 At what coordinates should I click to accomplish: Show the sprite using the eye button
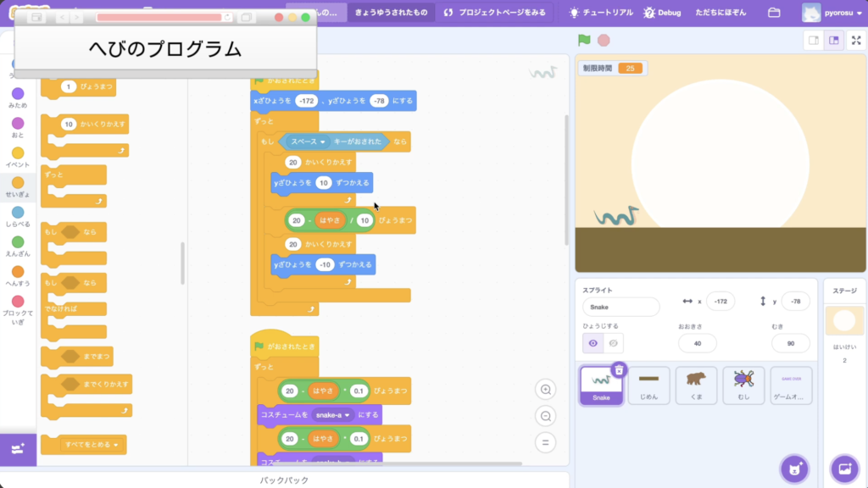(x=593, y=343)
